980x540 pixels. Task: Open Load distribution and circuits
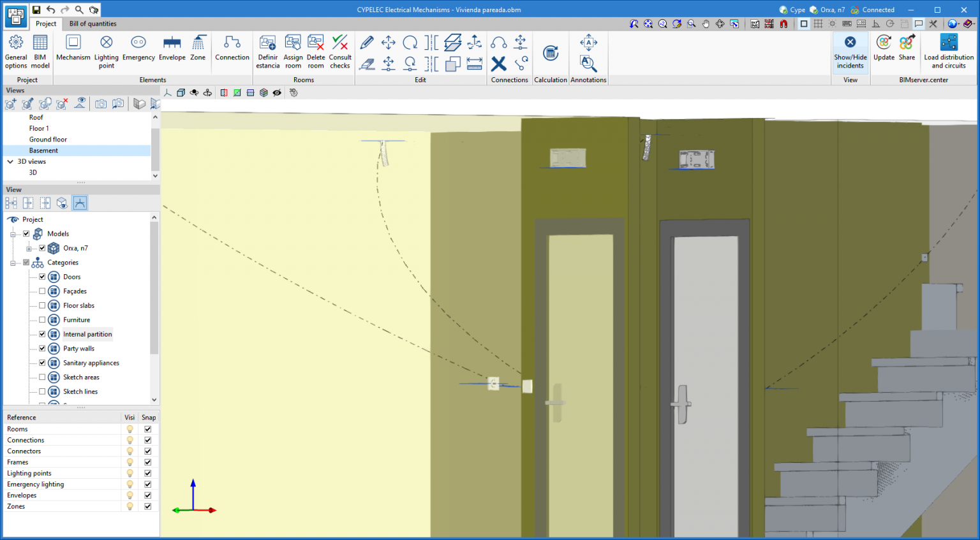(x=949, y=52)
